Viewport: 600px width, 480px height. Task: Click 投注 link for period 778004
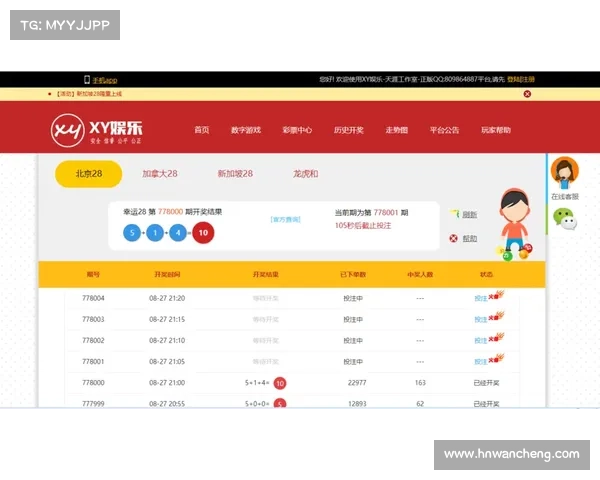(x=481, y=298)
